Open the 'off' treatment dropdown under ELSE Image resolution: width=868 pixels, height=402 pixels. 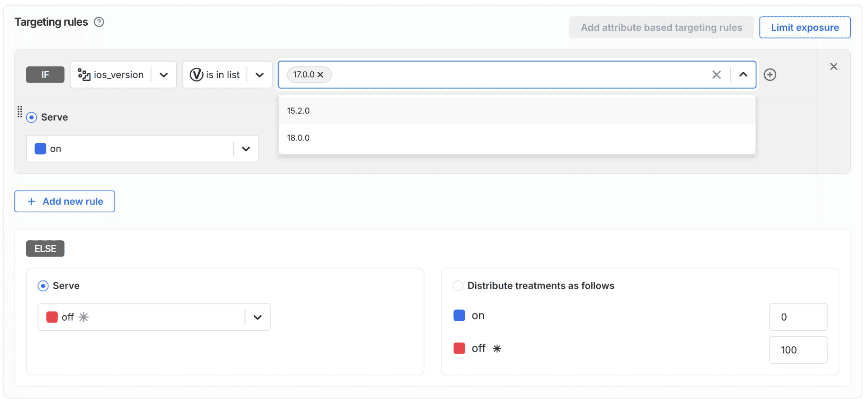pos(257,317)
